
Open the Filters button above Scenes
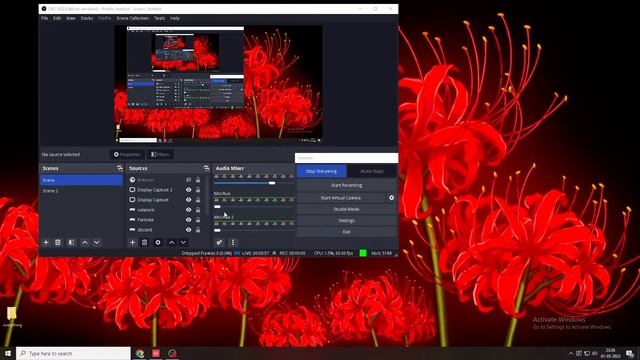(160, 154)
